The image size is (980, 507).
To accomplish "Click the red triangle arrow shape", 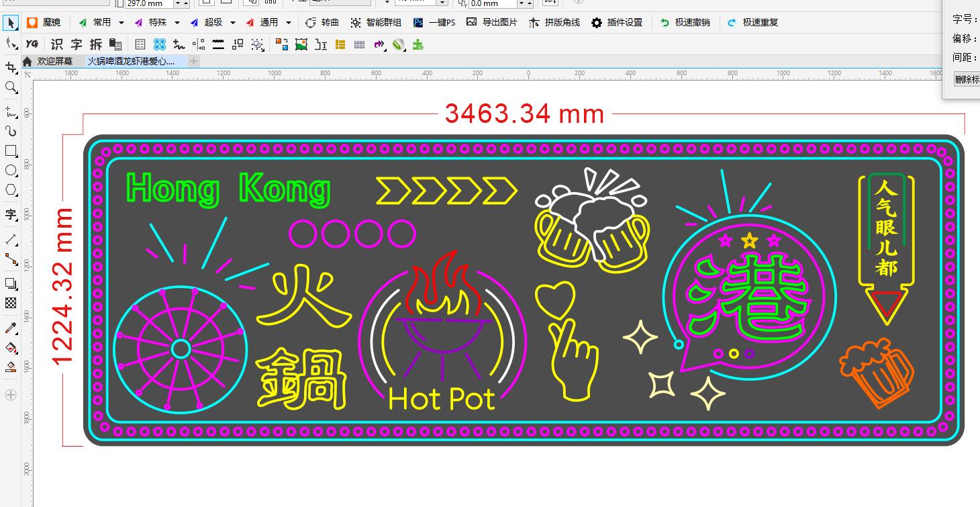I will (886, 304).
